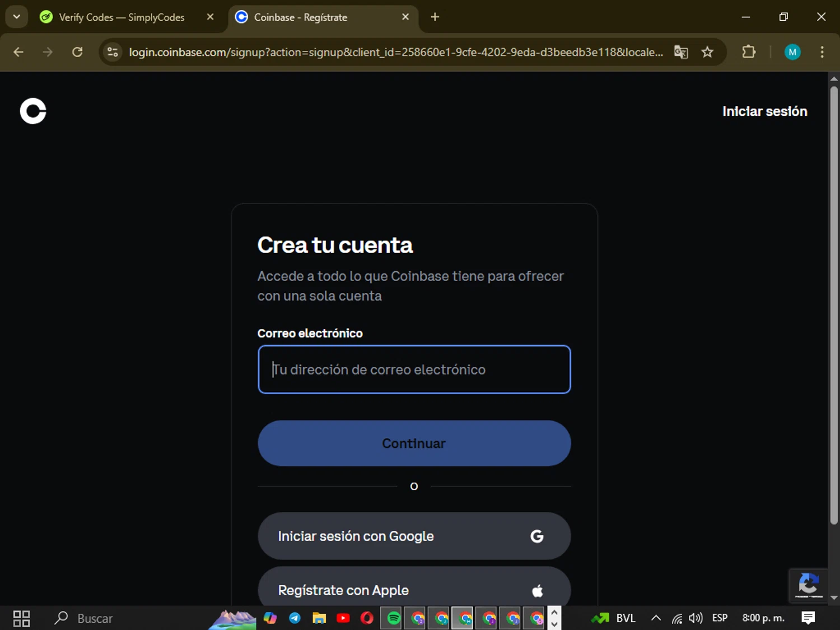Choose Iniciar sesión con Google
The width and height of the screenshot is (840, 630).
coord(414,536)
